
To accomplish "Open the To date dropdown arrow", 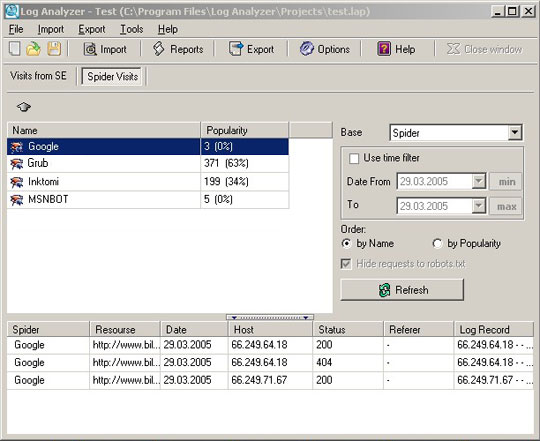I will pyautogui.click(x=479, y=206).
